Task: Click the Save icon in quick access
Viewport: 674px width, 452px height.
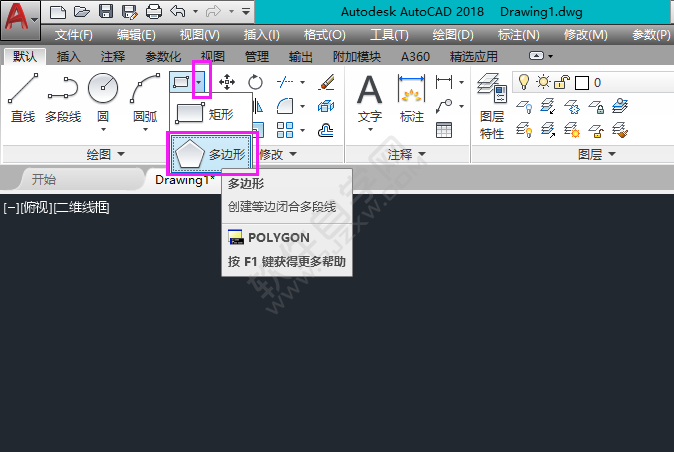Action: pyautogui.click(x=106, y=12)
